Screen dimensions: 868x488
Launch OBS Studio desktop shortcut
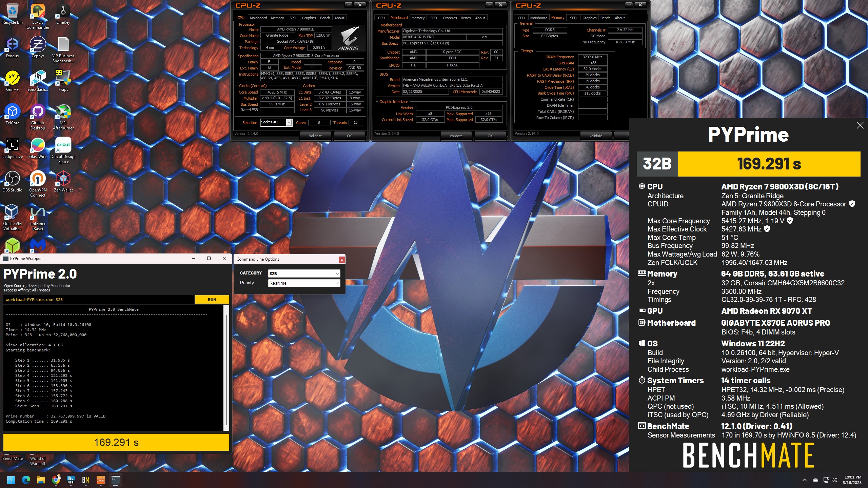click(13, 182)
